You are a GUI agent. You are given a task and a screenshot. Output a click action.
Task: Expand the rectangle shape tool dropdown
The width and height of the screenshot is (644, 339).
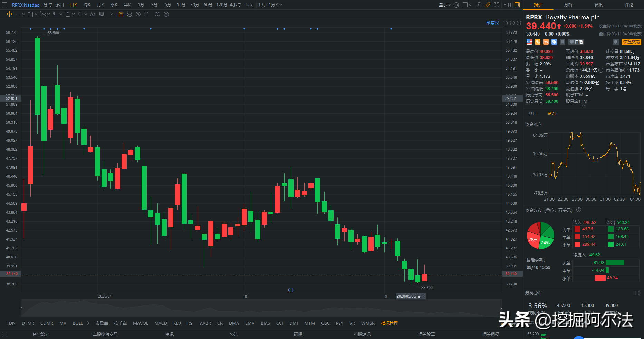[x=36, y=14]
